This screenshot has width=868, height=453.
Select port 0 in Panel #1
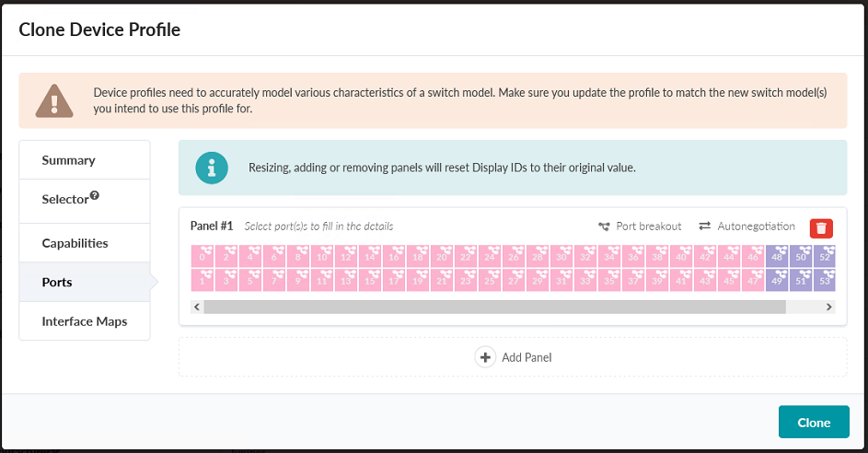click(203, 256)
